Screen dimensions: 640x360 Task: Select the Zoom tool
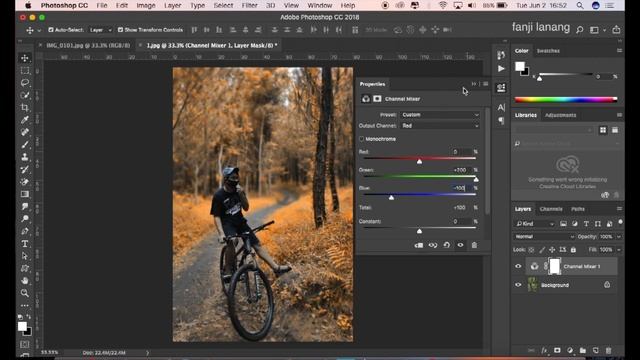tap(25, 293)
